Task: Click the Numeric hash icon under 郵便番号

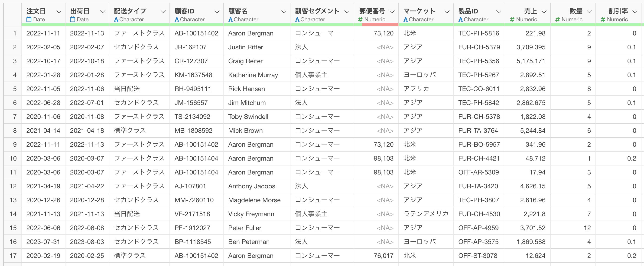Action: [360, 19]
